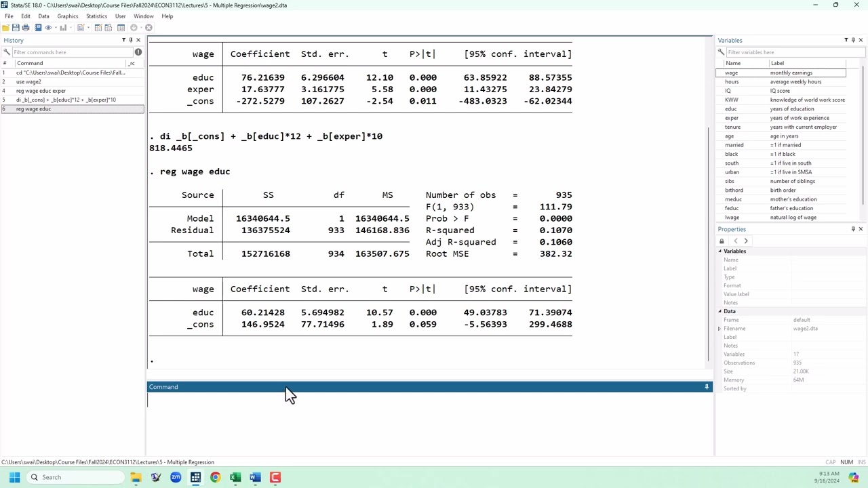Open the Data Editor (browse) toolbar icon
The height and width of the screenshot is (488, 868).
pyautogui.click(x=108, y=28)
